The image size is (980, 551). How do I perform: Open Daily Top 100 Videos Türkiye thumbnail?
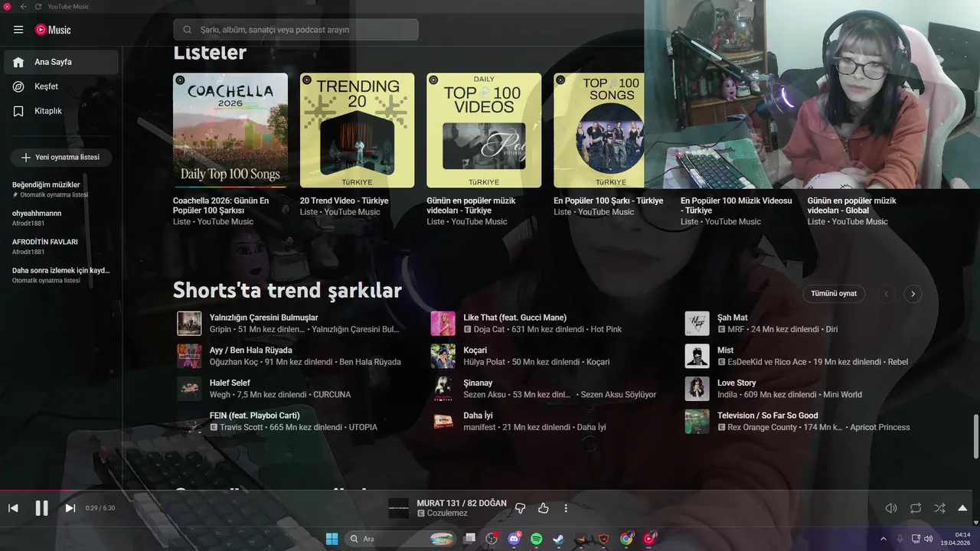tap(484, 130)
